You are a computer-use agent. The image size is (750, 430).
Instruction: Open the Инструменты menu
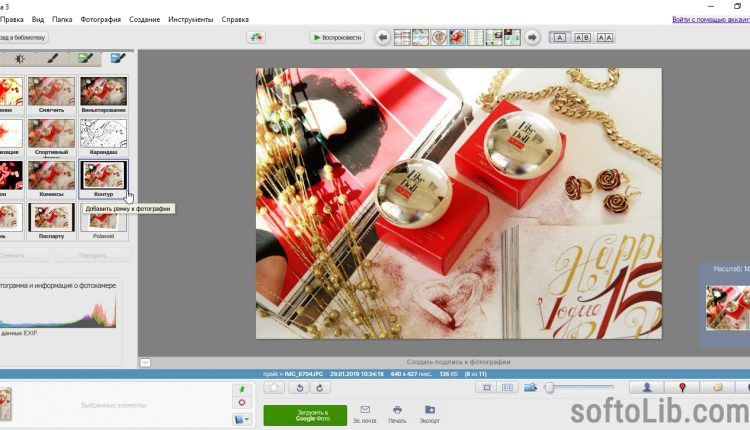pos(190,20)
